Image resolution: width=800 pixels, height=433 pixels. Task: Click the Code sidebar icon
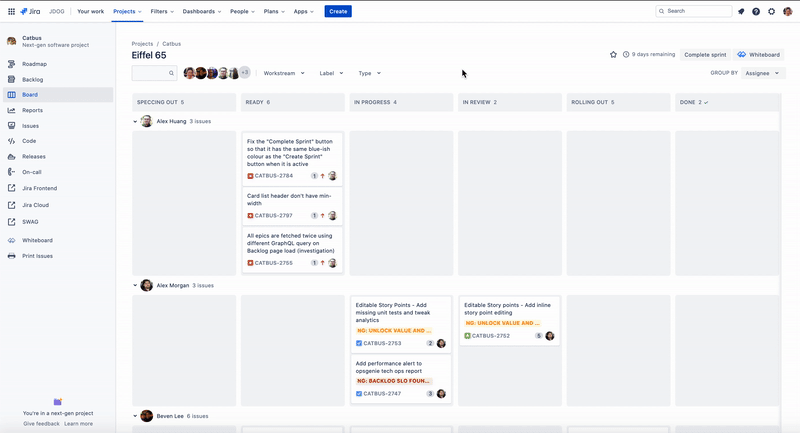coord(11,141)
